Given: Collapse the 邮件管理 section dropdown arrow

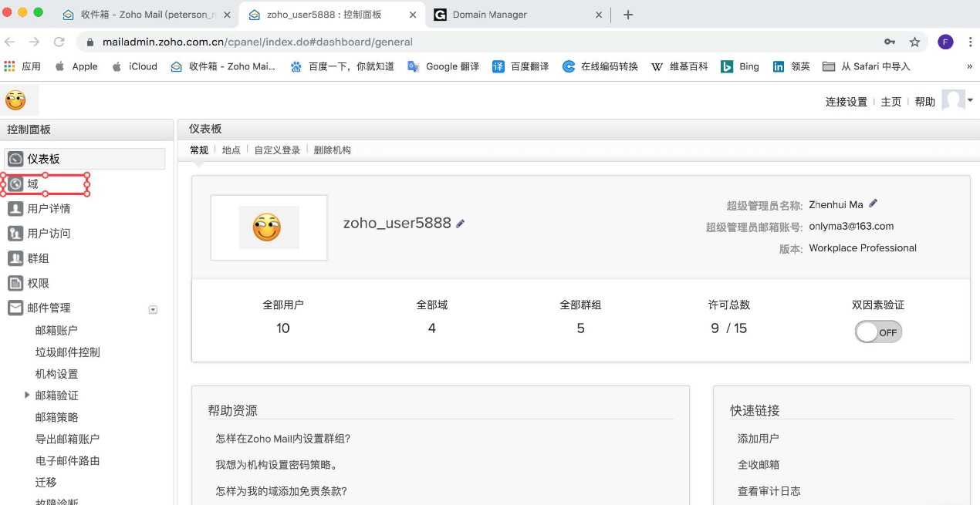Looking at the screenshot, I should tap(153, 309).
